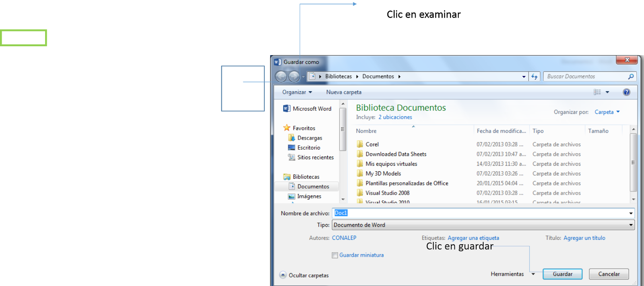Click the Visual Studio 2008 folder icon
Viewport: 644px width, 286px height.
pyautogui.click(x=360, y=193)
